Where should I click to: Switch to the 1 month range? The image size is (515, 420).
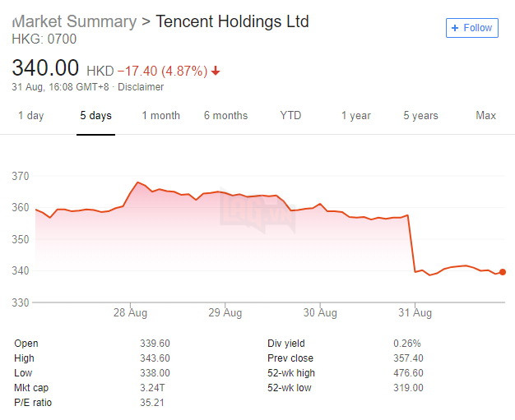pos(160,116)
